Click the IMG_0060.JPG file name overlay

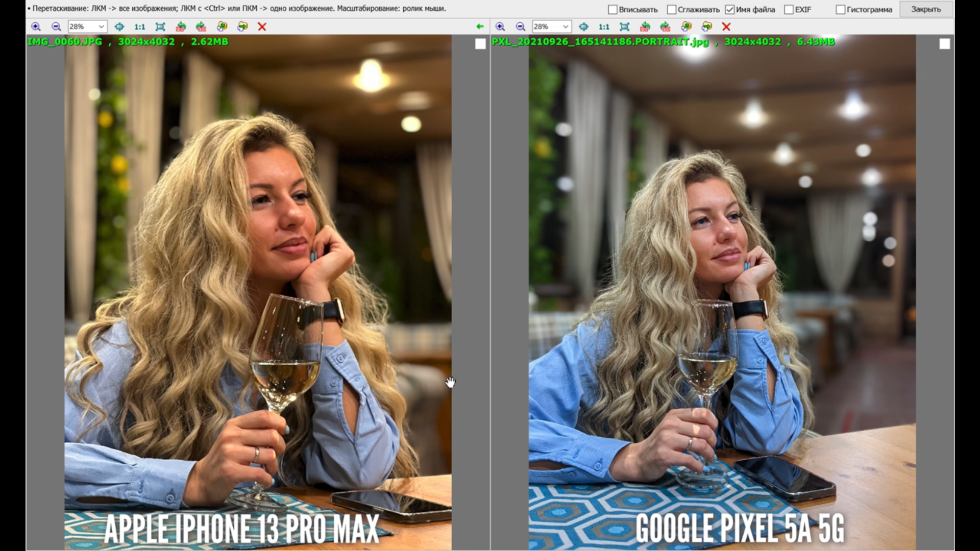(x=65, y=41)
